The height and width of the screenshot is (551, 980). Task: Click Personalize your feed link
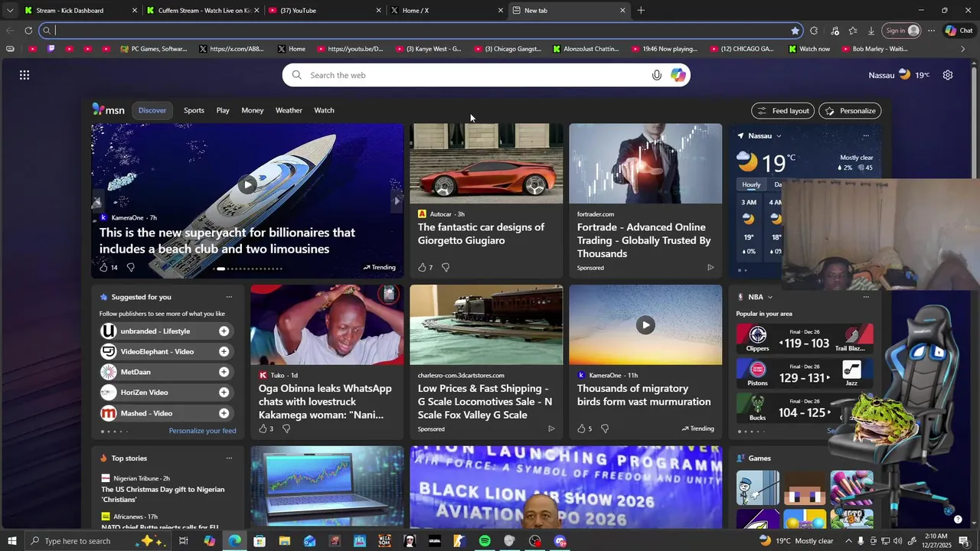pos(202,431)
